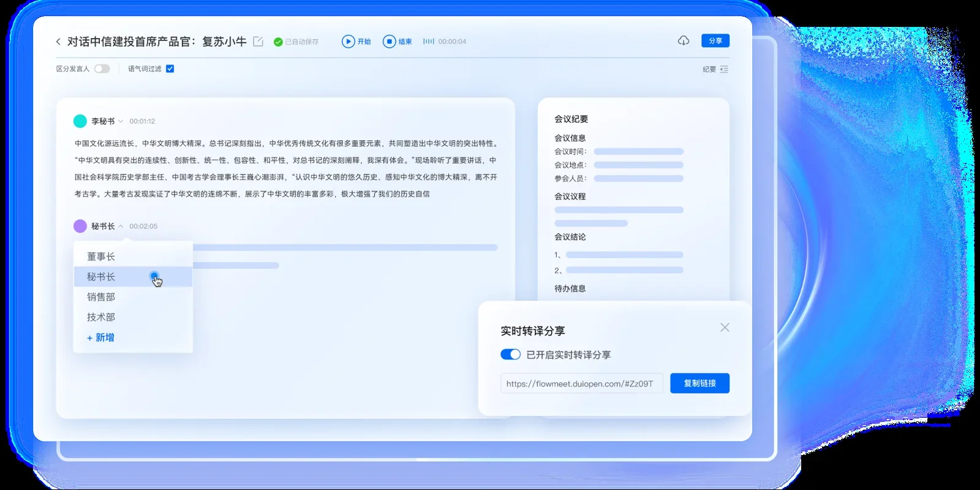Select 董事长 from the speaker list

tap(133, 257)
